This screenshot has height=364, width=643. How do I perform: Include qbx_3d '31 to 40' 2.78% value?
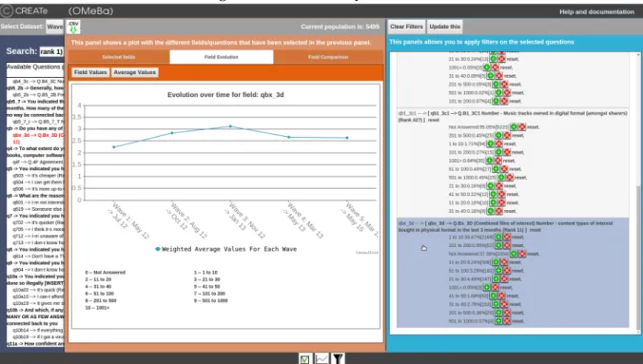496,304
